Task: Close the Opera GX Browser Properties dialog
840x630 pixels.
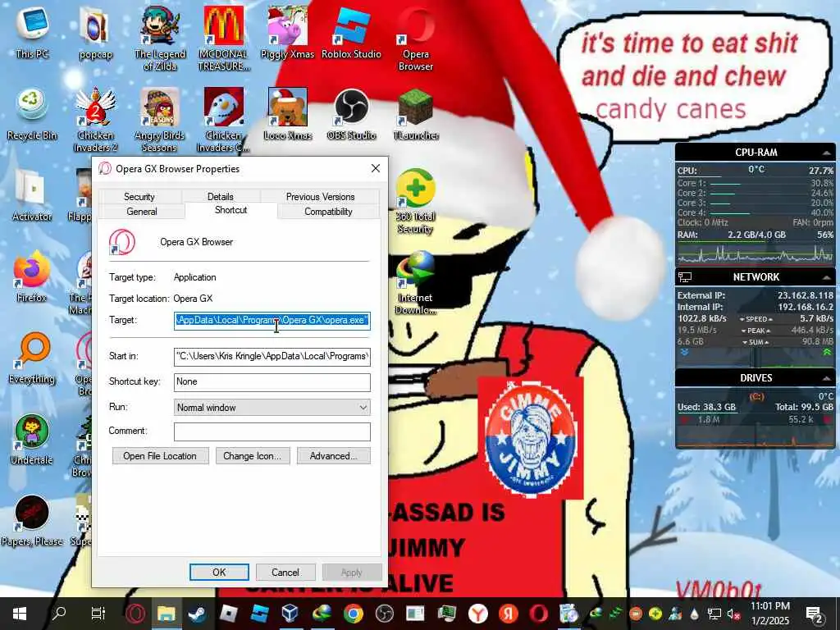Action: [376, 168]
